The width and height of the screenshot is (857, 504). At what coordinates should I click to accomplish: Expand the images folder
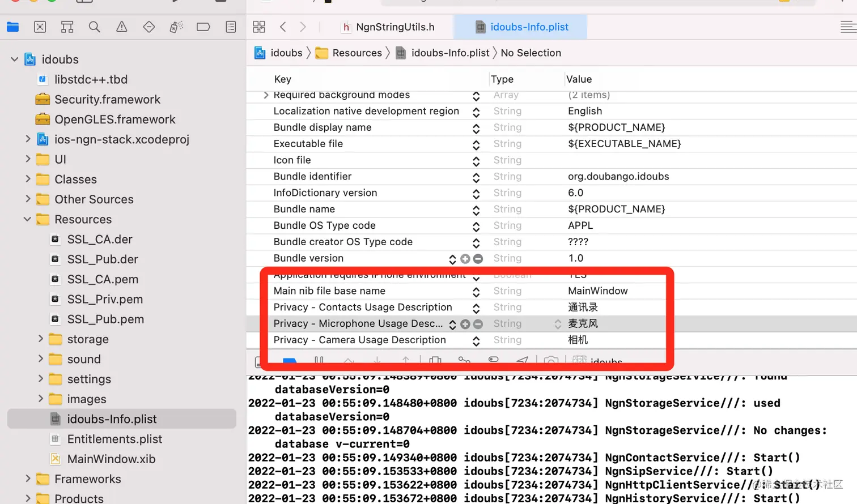(x=40, y=399)
